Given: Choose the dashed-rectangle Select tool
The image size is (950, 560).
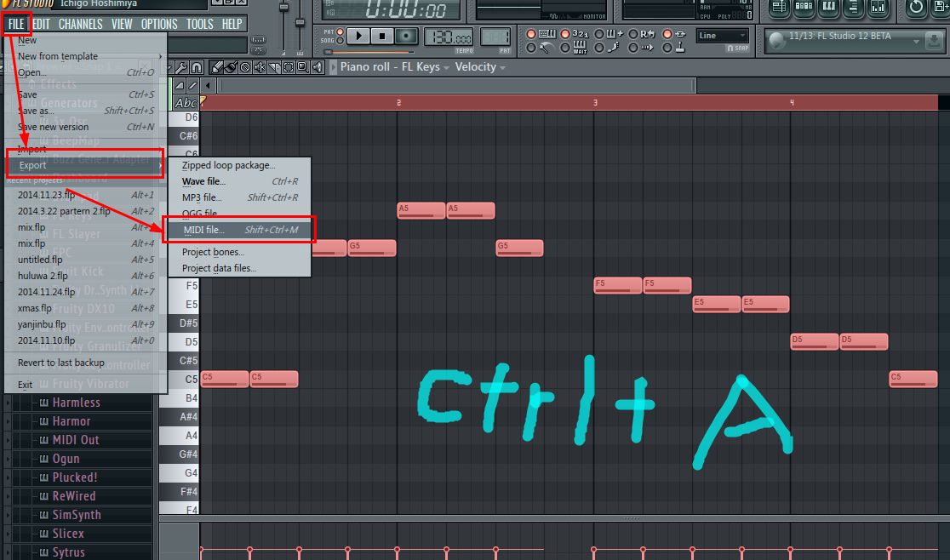Looking at the screenshot, I should click(x=289, y=67).
